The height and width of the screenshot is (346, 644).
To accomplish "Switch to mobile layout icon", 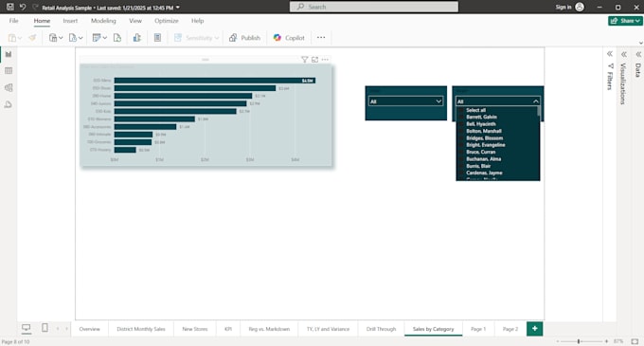I will coord(45,327).
